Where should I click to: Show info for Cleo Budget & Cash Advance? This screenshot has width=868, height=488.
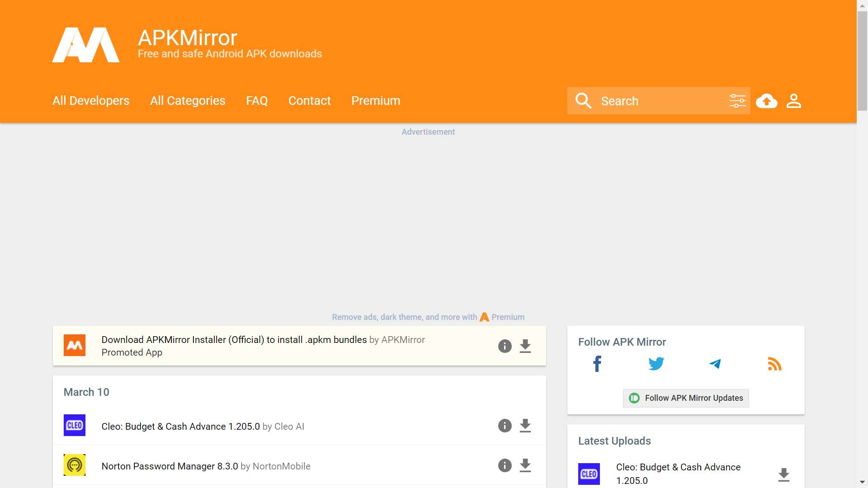[505, 426]
